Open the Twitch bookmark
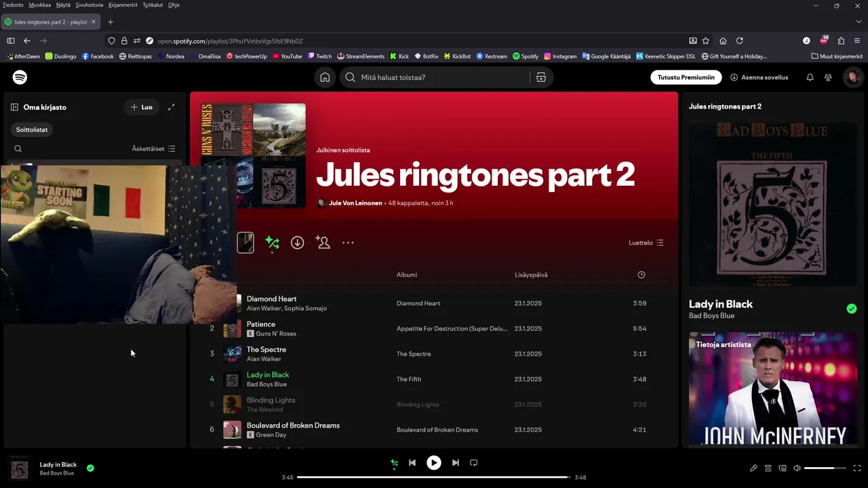This screenshot has height=488, width=868. [x=319, y=56]
